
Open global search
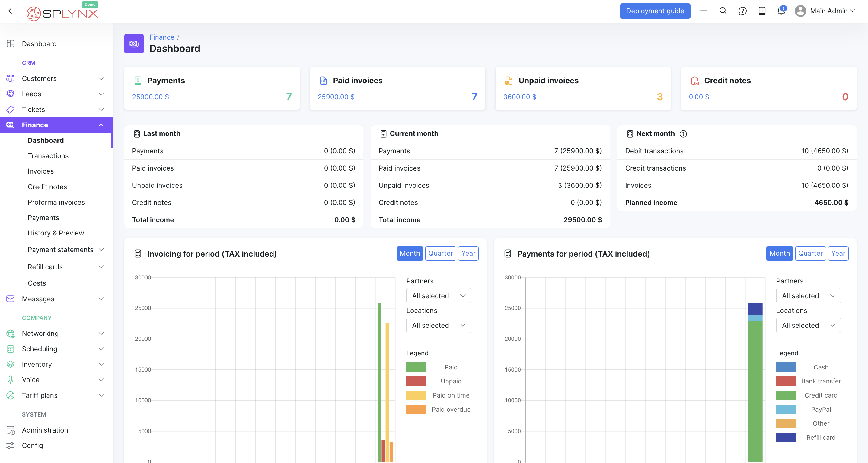click(x=723, y=11)
